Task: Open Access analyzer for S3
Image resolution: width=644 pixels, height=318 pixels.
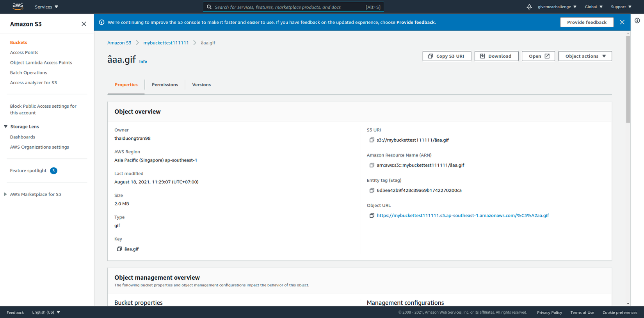Action: pos(34,83)
